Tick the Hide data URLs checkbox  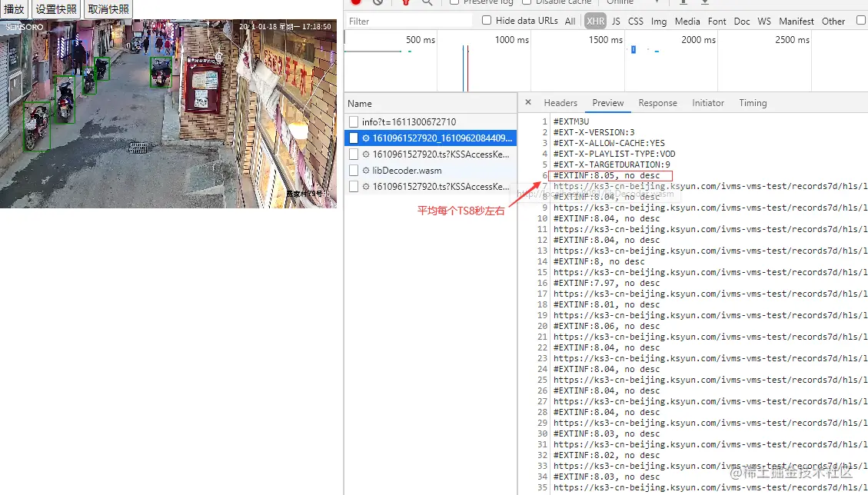[x=487, y=21]
